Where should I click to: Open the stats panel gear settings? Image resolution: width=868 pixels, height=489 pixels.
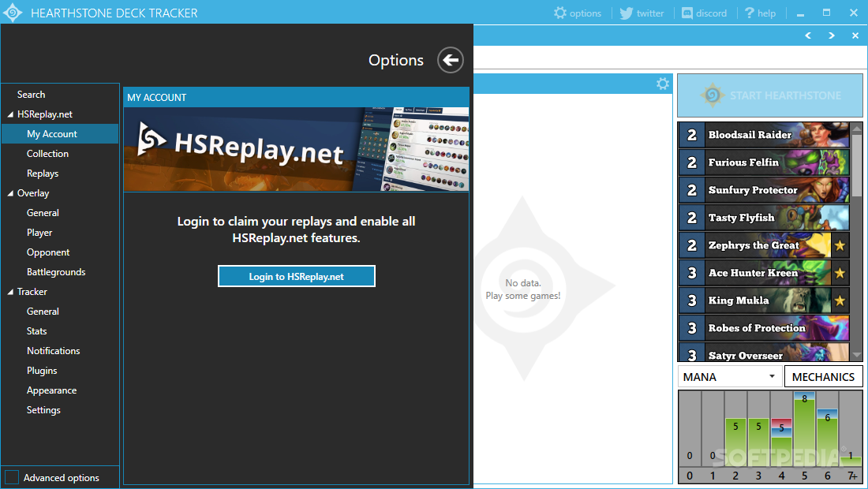663,84
